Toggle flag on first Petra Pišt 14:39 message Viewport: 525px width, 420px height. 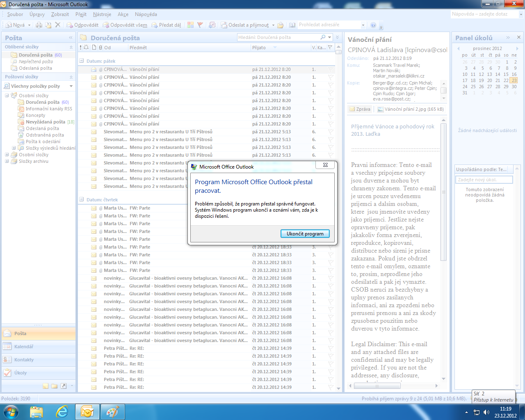pos(331,348)
